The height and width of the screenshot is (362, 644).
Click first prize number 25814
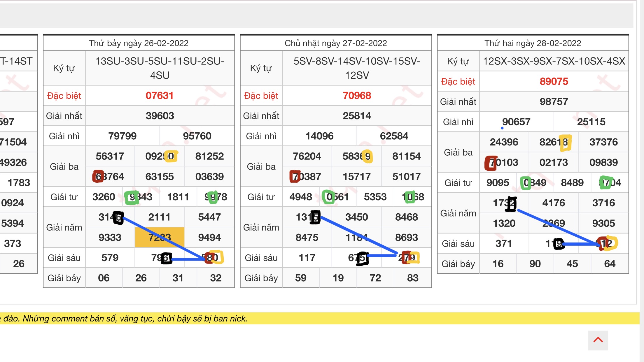tap(357, 116)
